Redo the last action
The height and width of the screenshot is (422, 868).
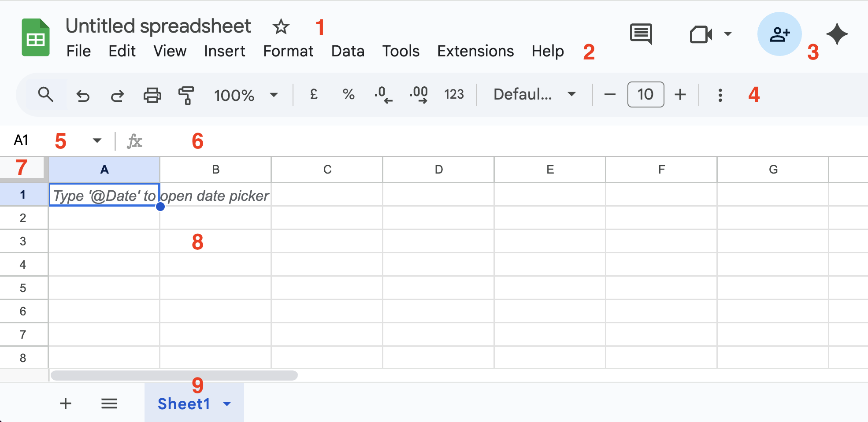click(x=117, y=95)
